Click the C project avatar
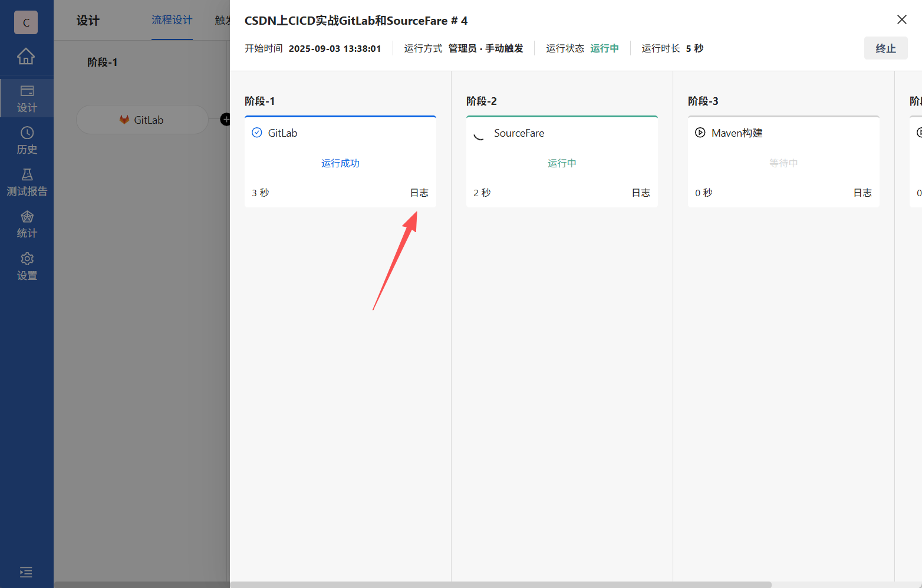 coord(26,22)
